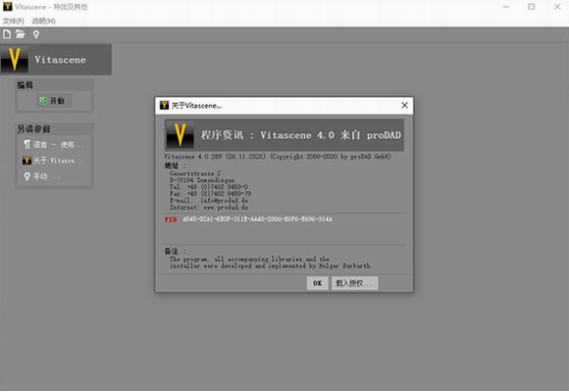569x392 pixels.
Task: Click the Vitascene app icon in the window title bar
Action: coord(7,7)
